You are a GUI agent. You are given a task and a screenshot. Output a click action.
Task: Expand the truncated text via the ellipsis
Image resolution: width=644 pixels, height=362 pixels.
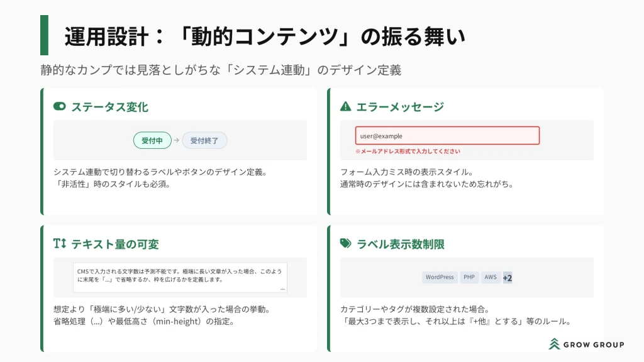pyautogui.click(x=282, y=288)
